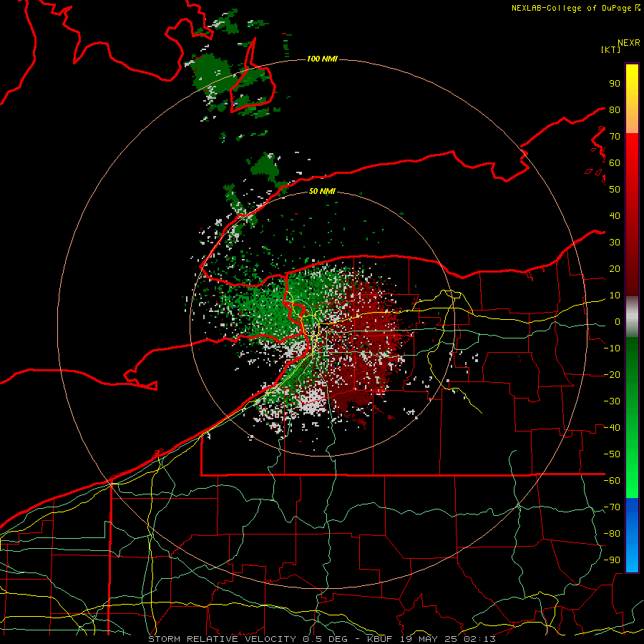Pick the orange 70–80 segment of the color bar

632,122
